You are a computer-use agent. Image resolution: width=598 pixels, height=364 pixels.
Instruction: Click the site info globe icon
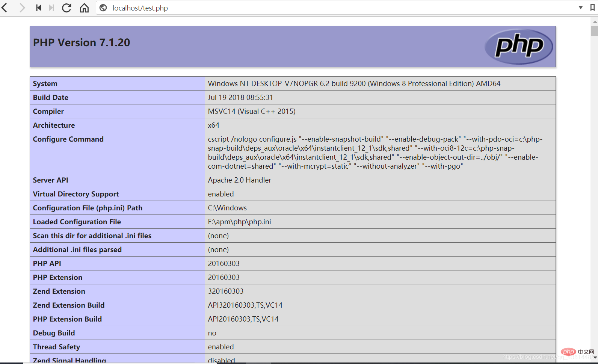coord(103,8)
